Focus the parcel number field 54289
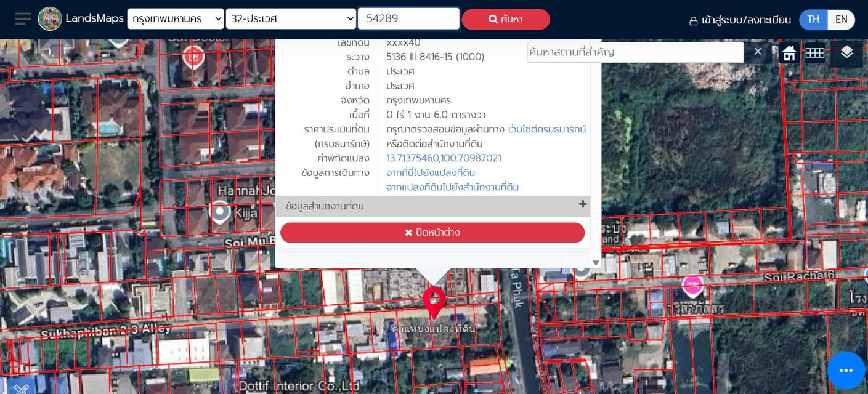 click(408, 18)
